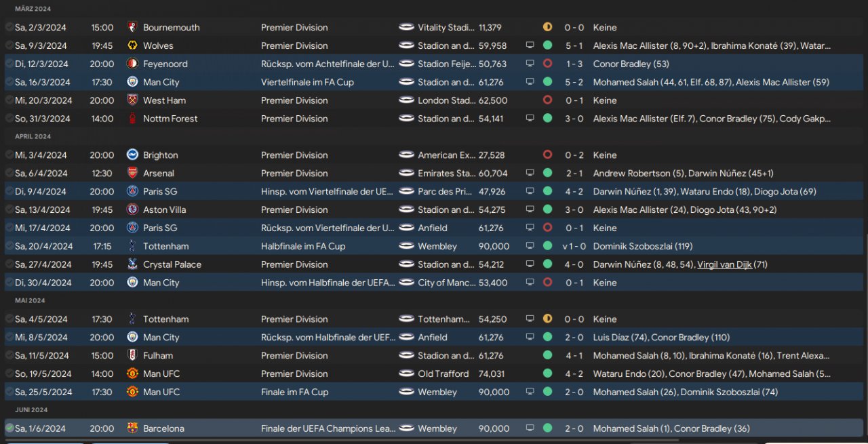
Task: Toggle the selection circle for Sa, 2/3/2024
Action: pyautogui.click(x=9, y=27)
